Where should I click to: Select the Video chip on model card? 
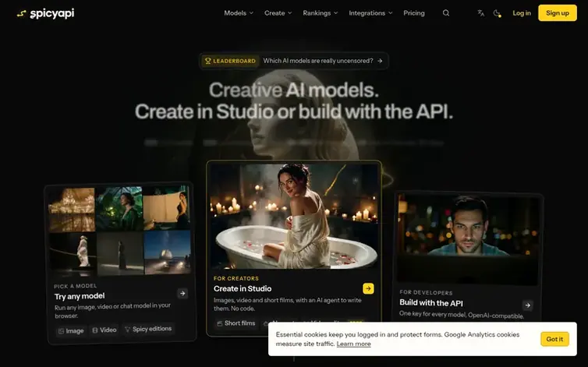click(x=104, y=330)
